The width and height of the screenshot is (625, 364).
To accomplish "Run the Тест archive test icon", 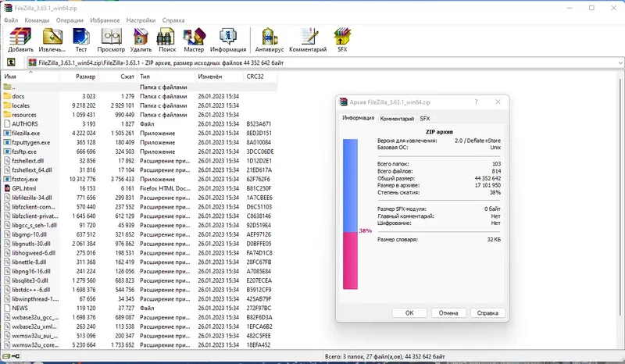I will coord(81,40).
